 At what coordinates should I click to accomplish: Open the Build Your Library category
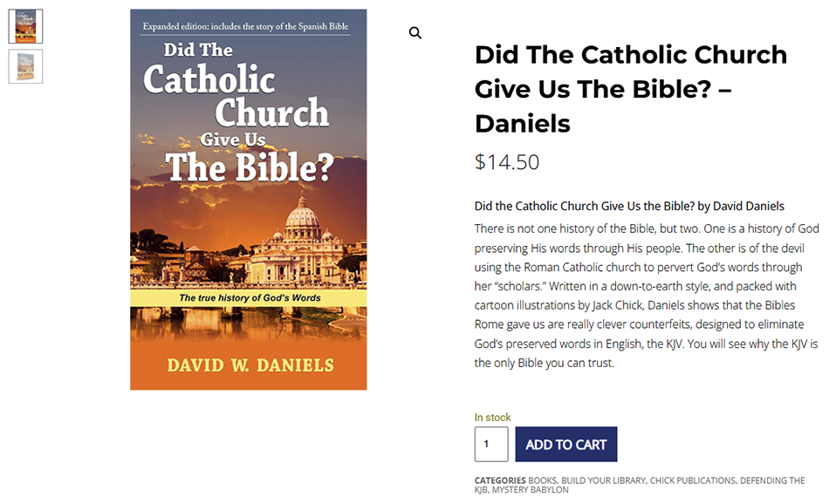point(604,480)
